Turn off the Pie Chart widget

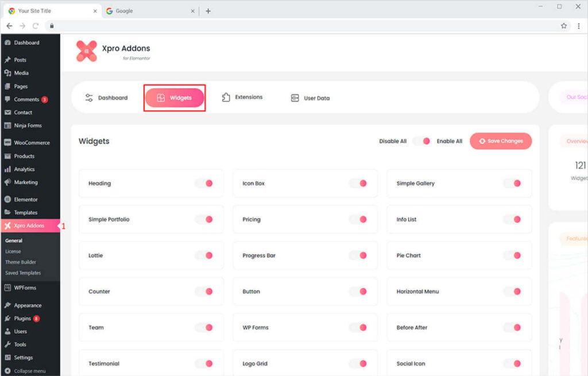pos(512,255)
